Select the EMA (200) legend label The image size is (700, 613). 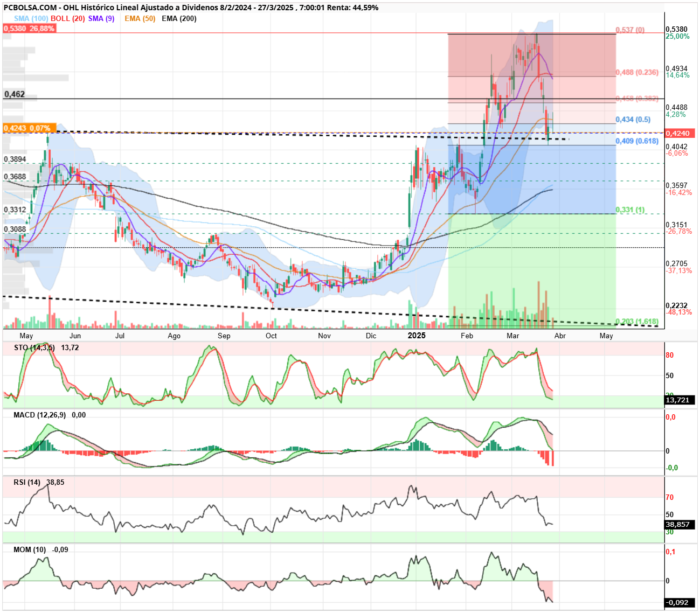click(179, 18)
